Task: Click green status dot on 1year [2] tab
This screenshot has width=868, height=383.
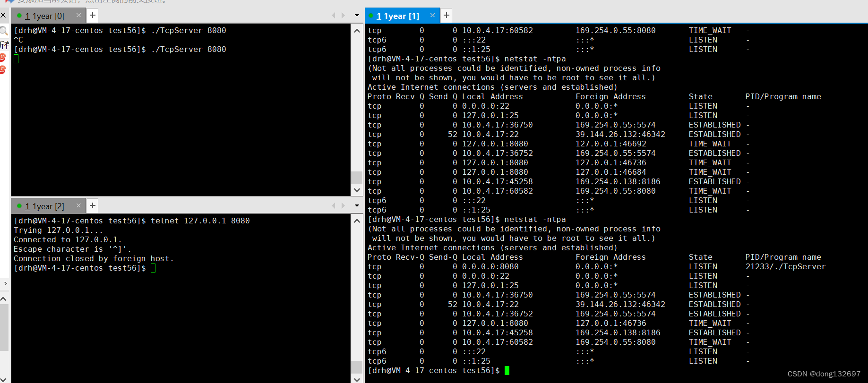Action: coord(19,206)
